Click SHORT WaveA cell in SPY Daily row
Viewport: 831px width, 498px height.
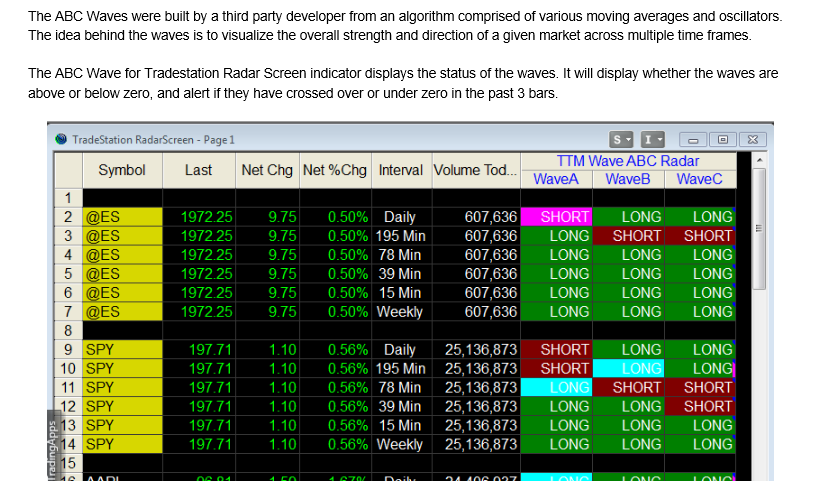(x=556, y=350)
